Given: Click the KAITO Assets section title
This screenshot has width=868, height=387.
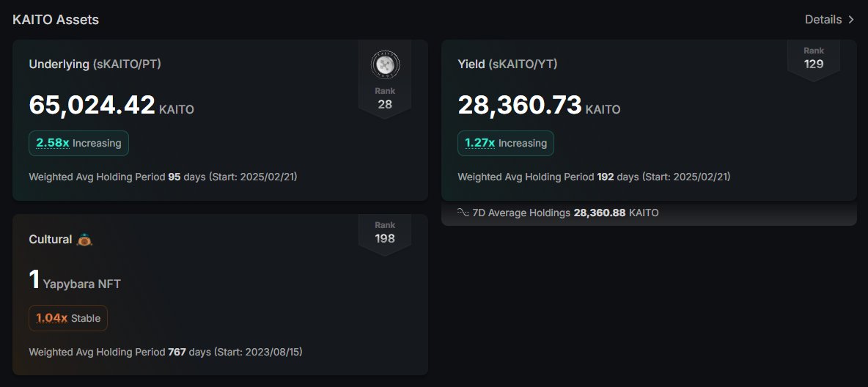Looking at the screenshot, I should coord(56,20).
